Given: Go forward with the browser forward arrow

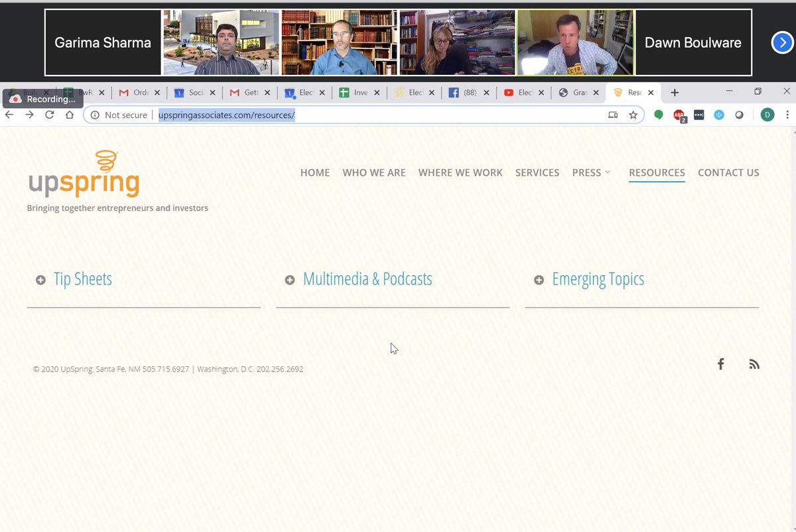Looking at the screenshot, I should [x=29, y=115].
